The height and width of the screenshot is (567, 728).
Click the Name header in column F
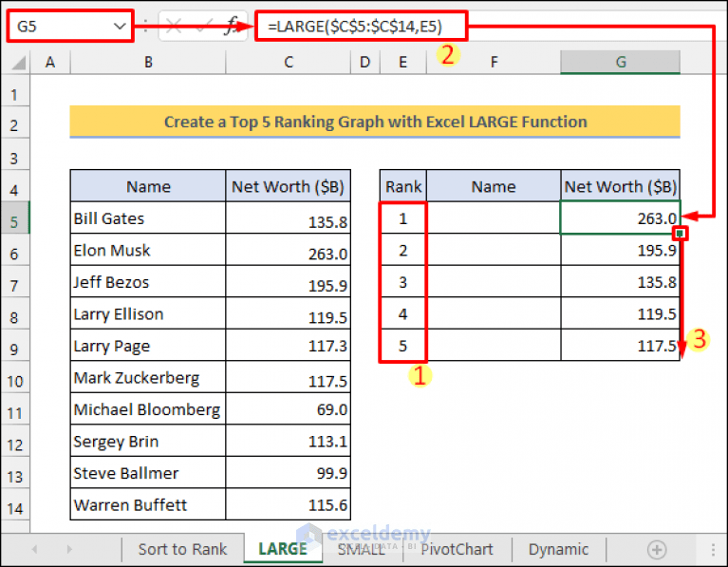pyautogui.click(x=494, y=186)
